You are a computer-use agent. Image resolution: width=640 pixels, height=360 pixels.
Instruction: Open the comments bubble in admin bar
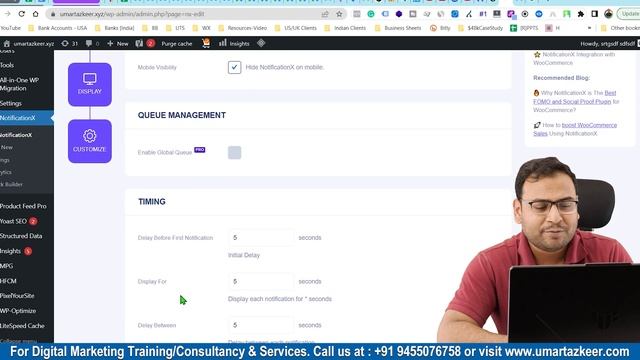[x=92, y=43]
